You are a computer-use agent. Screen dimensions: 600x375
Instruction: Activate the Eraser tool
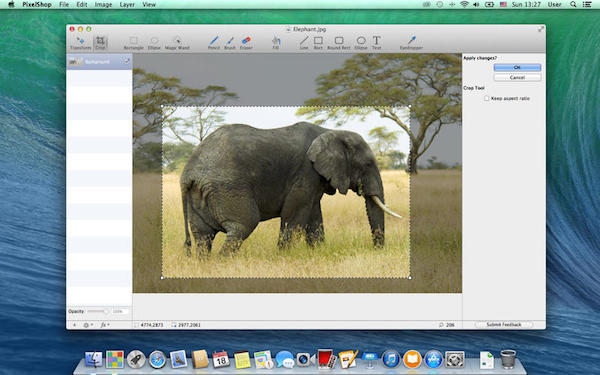pyautogui.click(x=246, y=43)
